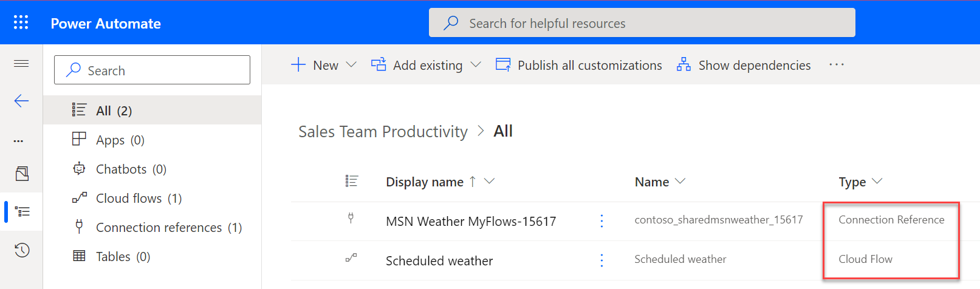Select Tables (0) in object tree

click(x=152, y=256)
